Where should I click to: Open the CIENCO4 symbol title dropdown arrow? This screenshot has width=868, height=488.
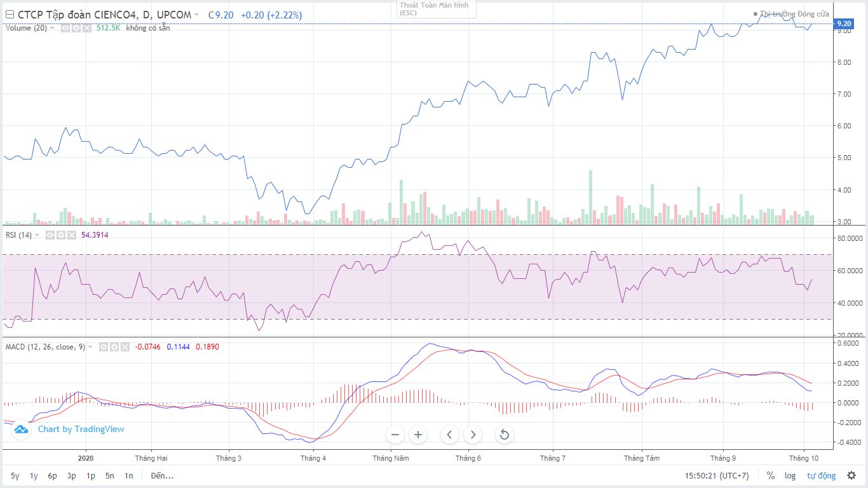tap(196, 15)
